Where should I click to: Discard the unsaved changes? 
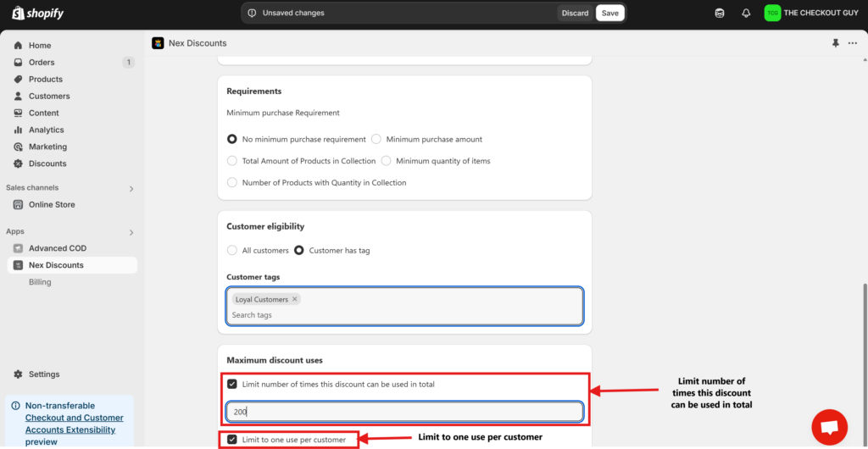(575, 13)
